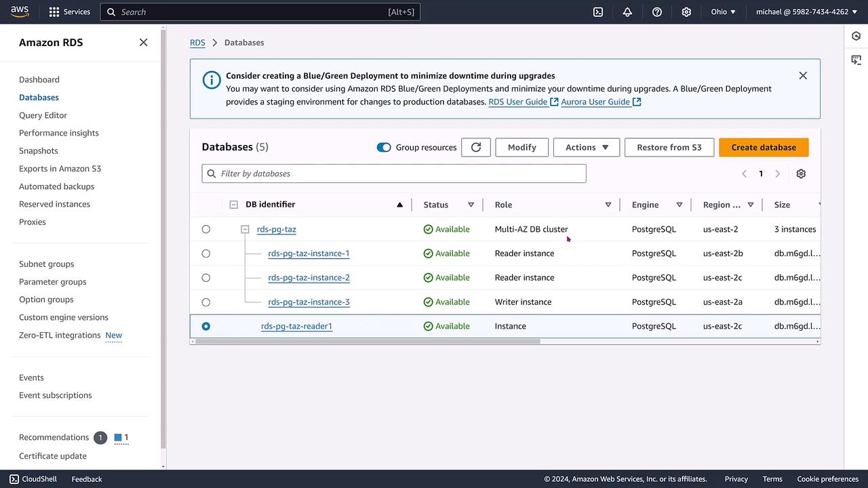This screenshot has width=868, height=488.
Task: Open the Services grid menu
Action: (69, 12)
